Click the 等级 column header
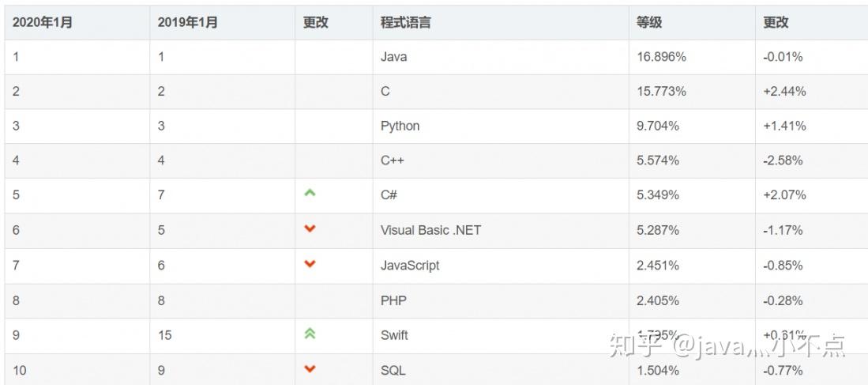This screenshot has height=385, width=868. tap(649, 23)
